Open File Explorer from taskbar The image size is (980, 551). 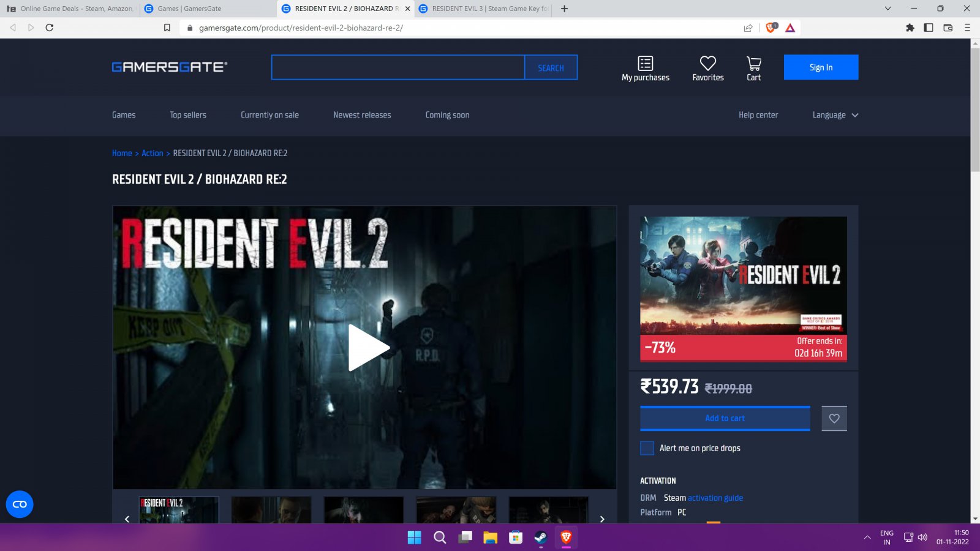pos(490,538)
